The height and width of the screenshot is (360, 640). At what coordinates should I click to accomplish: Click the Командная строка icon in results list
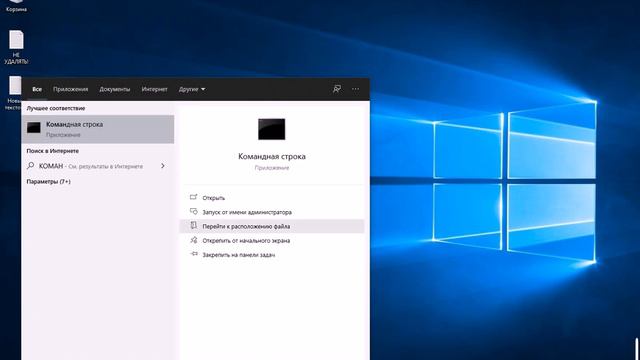[34, 128]
